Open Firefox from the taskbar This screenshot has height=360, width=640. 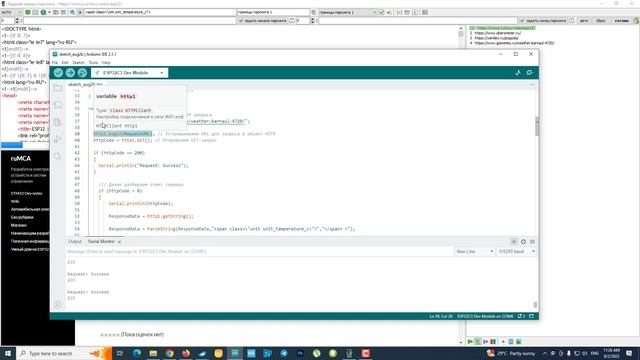[186, 353]
